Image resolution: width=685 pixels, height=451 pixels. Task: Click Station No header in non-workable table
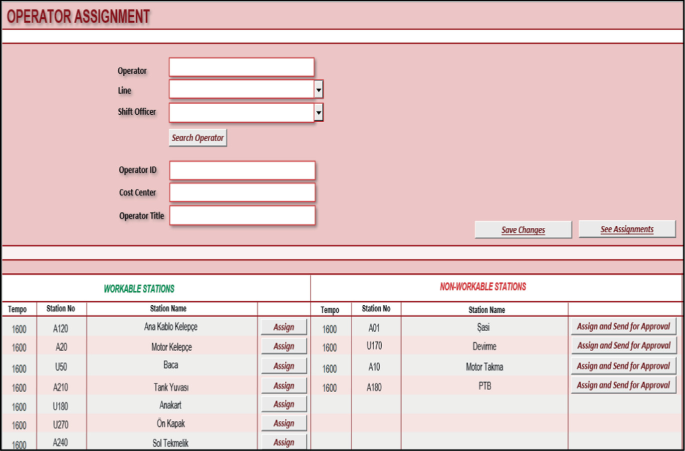coord(376,309)
